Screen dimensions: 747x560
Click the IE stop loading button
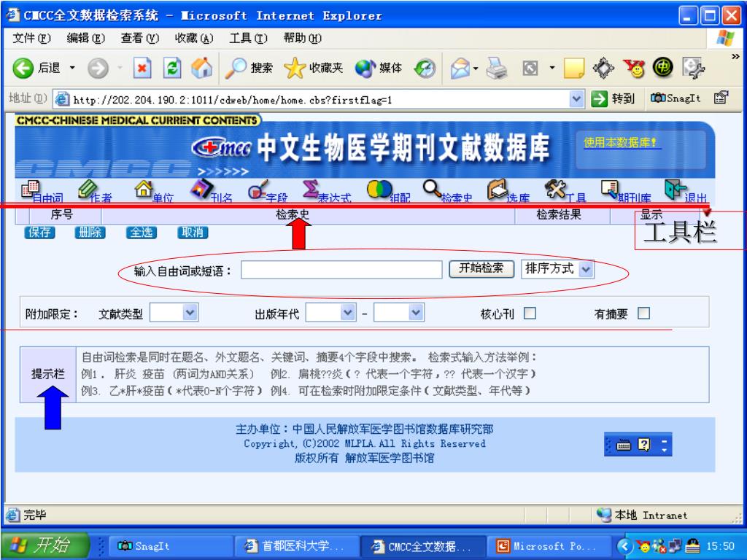[x=142, y=68]
